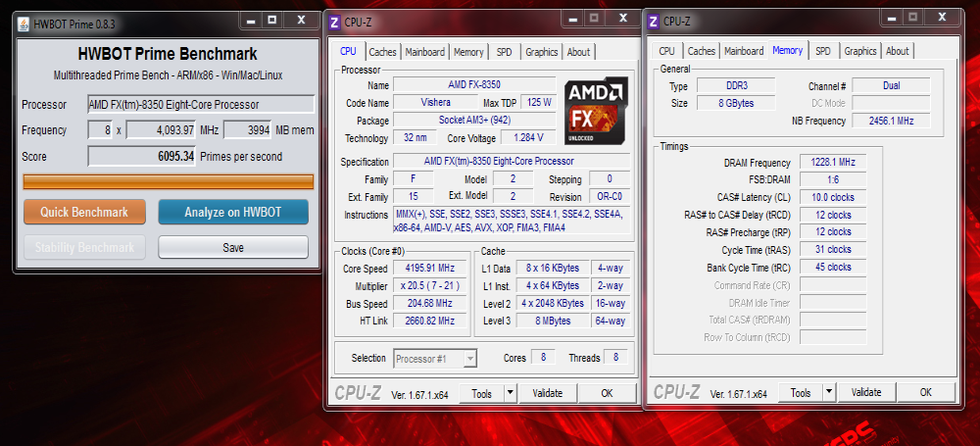Close the CPU-Z window showing the Memory tab
The image size is (980, 446).
coord(941,18)
